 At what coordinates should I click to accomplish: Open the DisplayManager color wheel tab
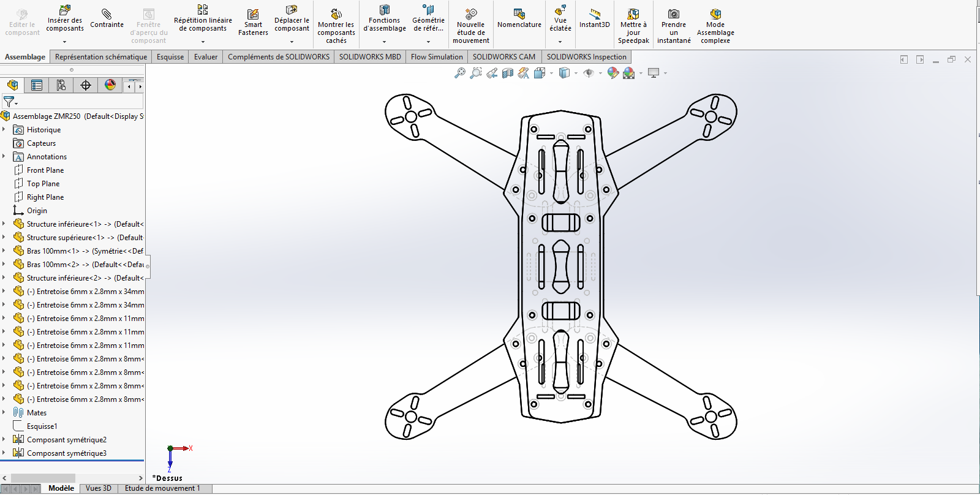110,85
